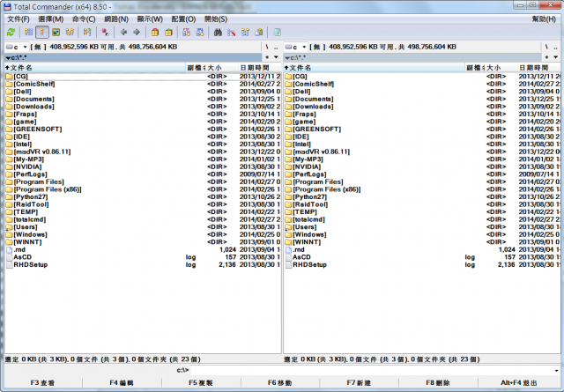Image resolution: width=564 pixels, height=392 pixels.
Task: Open Search files binoculars icon
Action: 218,33
